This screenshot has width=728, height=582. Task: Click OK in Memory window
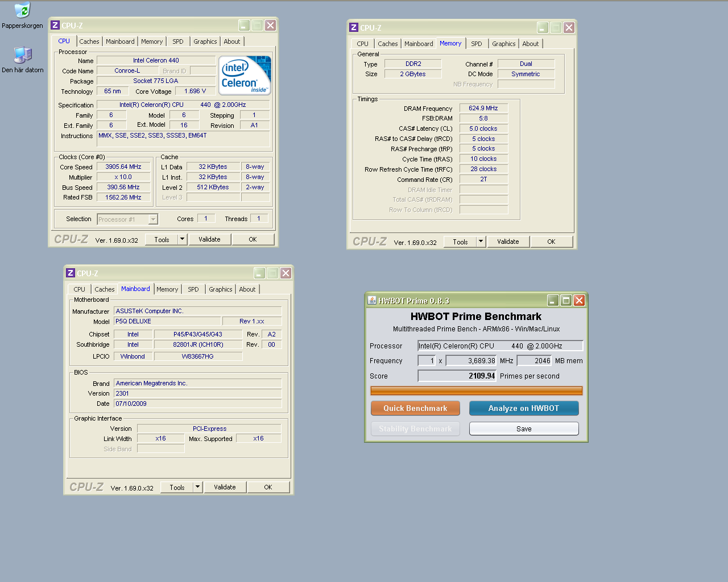tap(551, 242)
